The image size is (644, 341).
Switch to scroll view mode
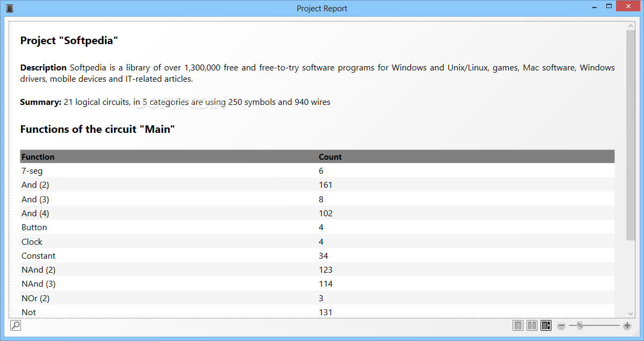(546, 325)
